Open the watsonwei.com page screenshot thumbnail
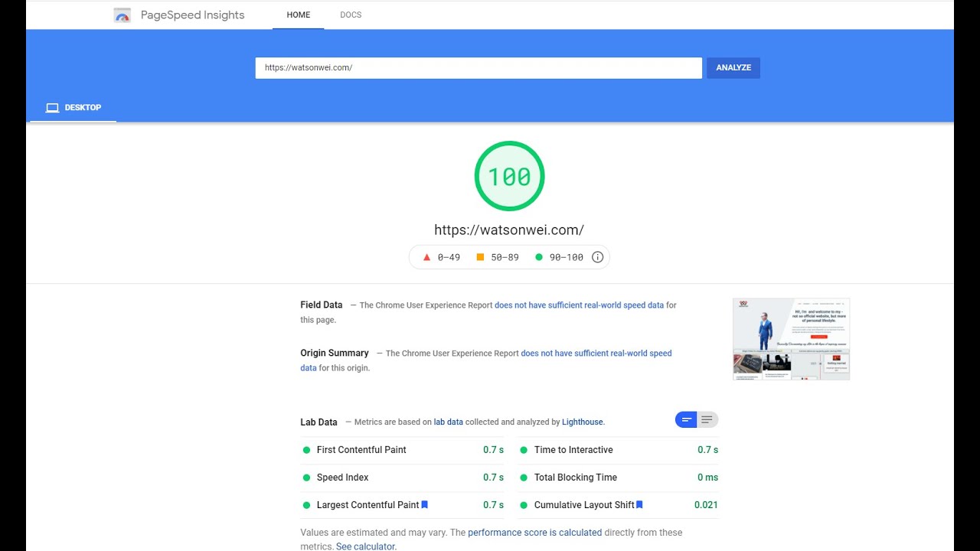Screen dimensions: 980x551 coord(791,339)
